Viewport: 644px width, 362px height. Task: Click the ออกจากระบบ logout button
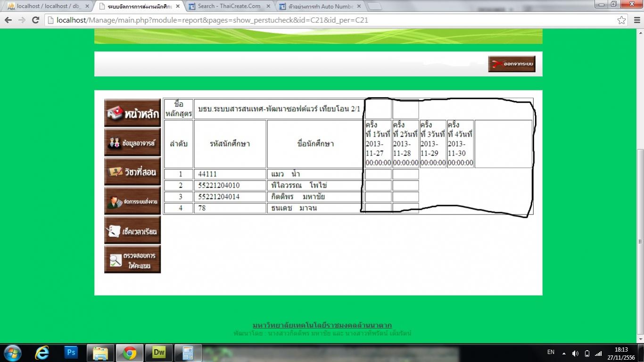click(x=512, y=64)
